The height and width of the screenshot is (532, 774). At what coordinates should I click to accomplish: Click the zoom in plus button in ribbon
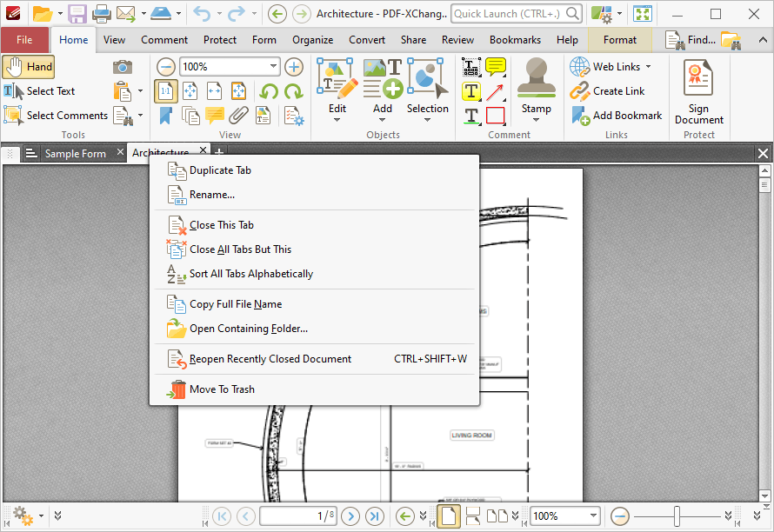point(294,67)
